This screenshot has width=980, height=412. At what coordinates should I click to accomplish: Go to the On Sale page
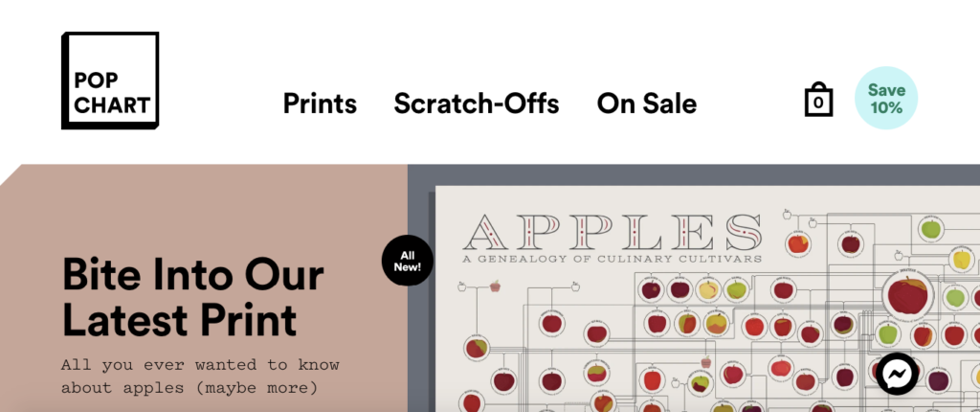[647, 103]
